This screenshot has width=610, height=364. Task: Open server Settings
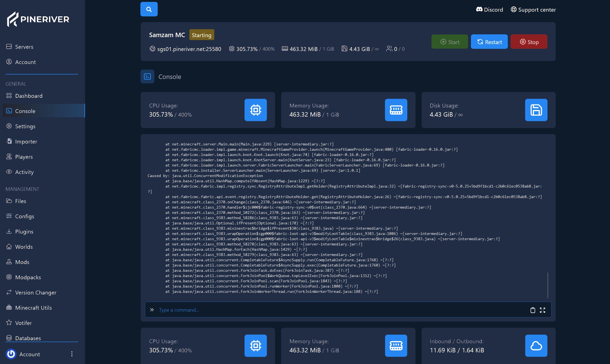(25, 126)
